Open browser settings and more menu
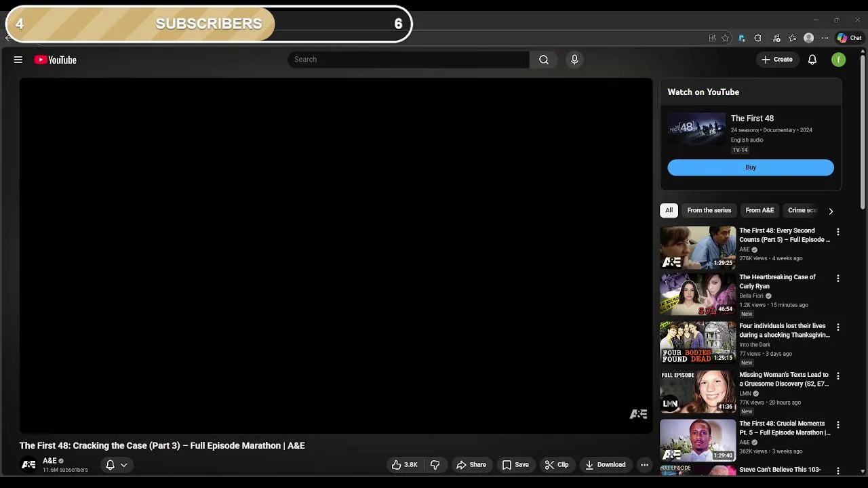 click(825, 38)
